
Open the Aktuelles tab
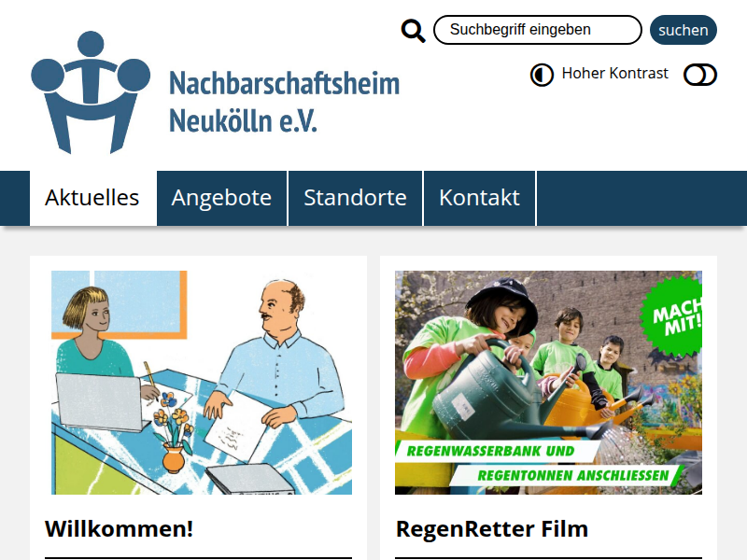click(x=92, y=198)
